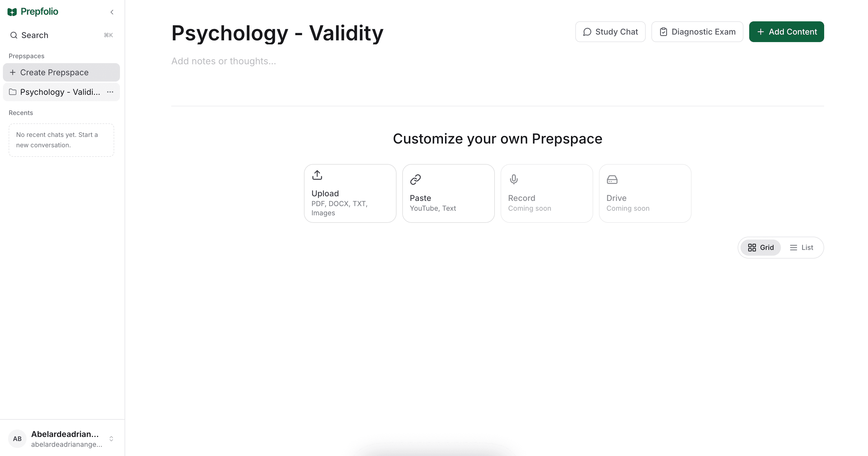Toggle the AB account switcher
Image resolution: width=868 pixels, height=456 pixels.
[x=17, y=438]
